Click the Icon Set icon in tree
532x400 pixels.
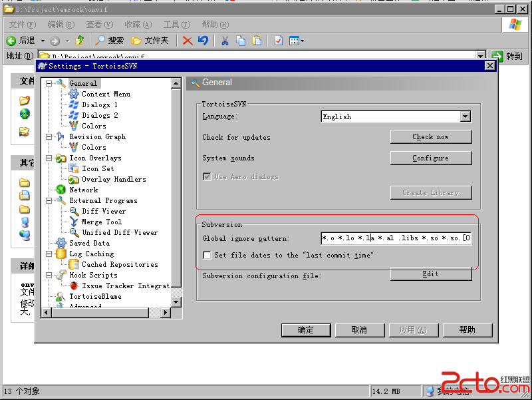(x=74, y=168)
